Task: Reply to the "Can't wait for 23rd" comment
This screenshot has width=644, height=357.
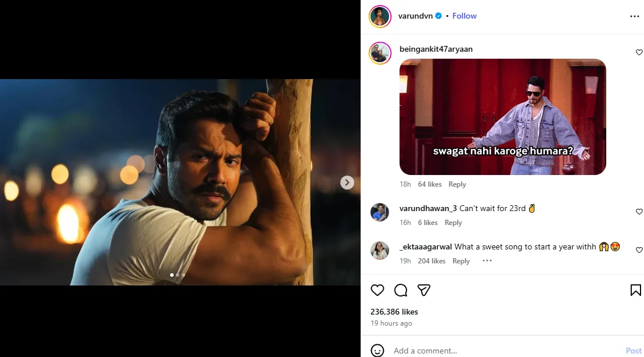Action: [453, 223]
